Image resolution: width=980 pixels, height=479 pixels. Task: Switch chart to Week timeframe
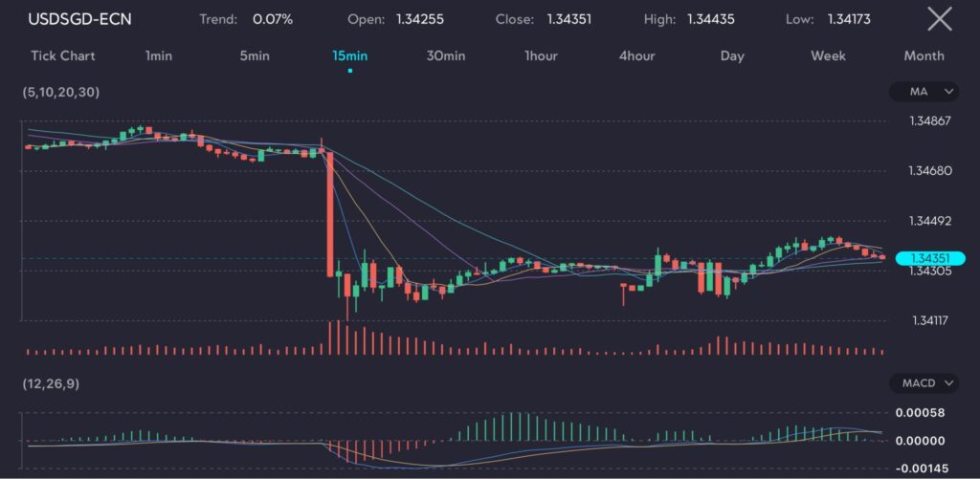point(828,55)
